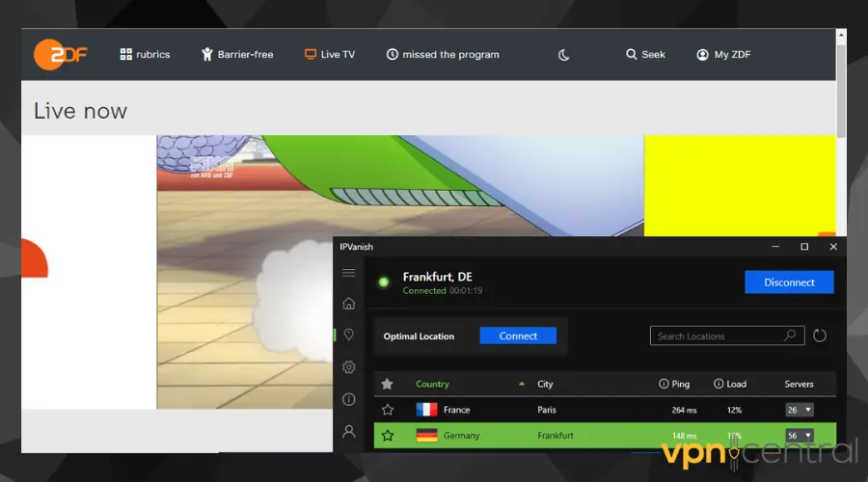Sort by City column

click(545, 384)
